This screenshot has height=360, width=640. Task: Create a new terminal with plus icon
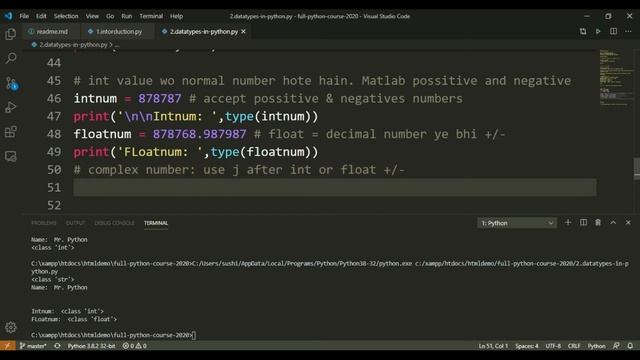(x=568, y=222)
